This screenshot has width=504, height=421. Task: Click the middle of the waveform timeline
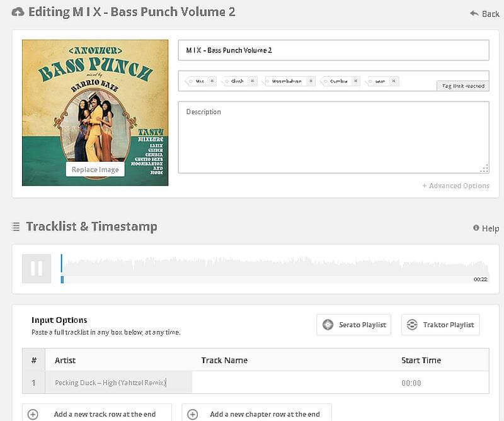click(x=275, y=268)
